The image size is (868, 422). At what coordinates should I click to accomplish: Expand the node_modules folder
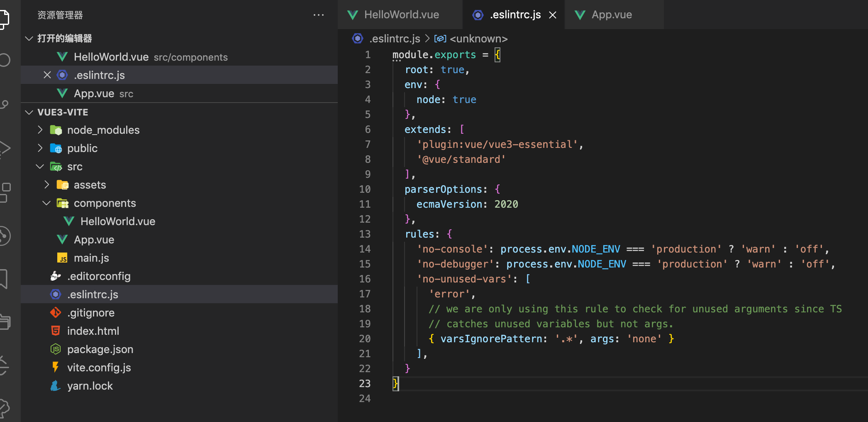tap(40, 130)
